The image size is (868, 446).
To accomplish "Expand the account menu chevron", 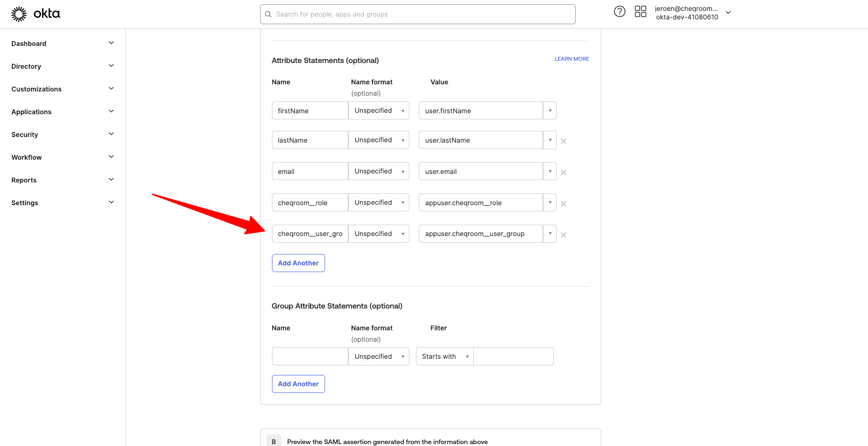I will (728, 13).
